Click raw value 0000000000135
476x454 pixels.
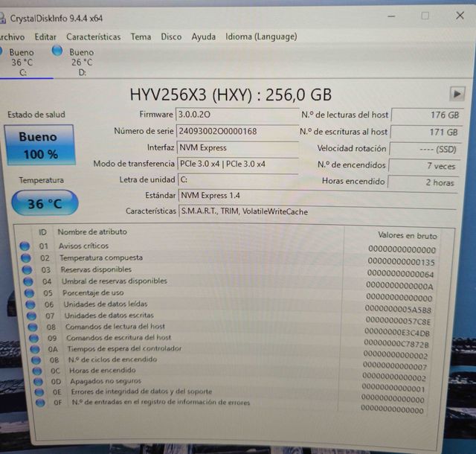(402, 262)
